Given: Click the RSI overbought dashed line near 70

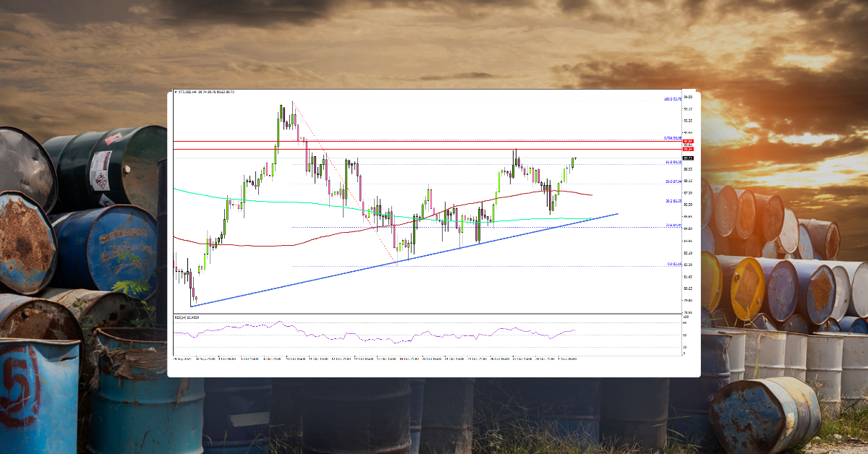Looking at the screenshot, I should click(x=434, y=324).
